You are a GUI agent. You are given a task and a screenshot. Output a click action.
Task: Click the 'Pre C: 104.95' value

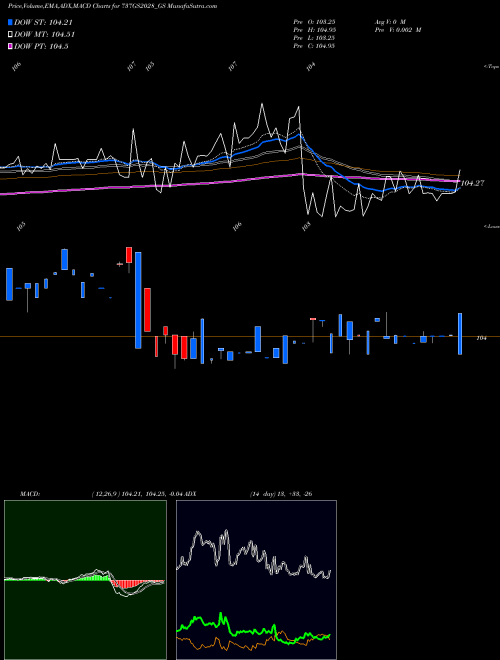click(314, 46)
